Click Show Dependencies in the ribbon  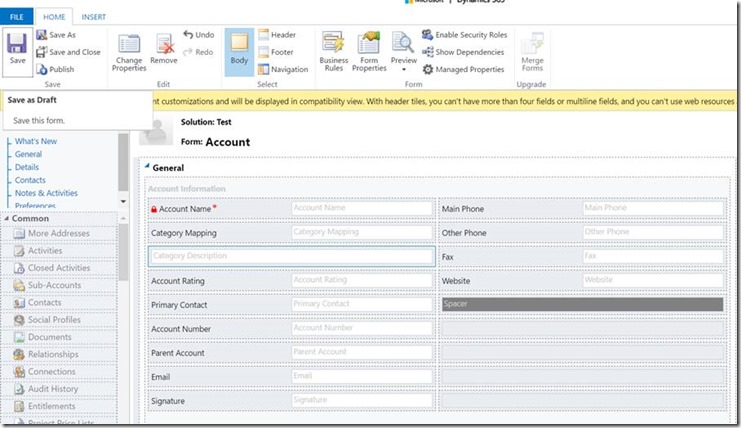pyautogui.click(x=463, y=52)
